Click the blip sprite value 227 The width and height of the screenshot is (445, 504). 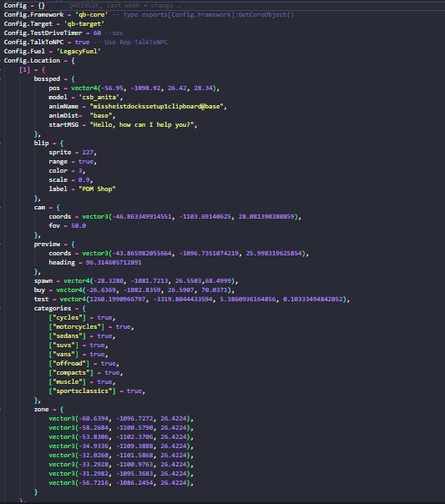tap(88, 153)
